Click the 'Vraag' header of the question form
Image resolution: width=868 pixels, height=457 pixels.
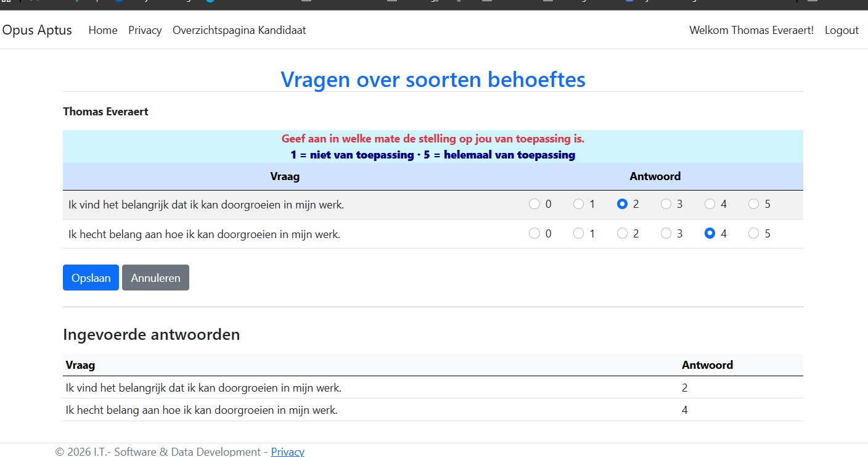285,176
